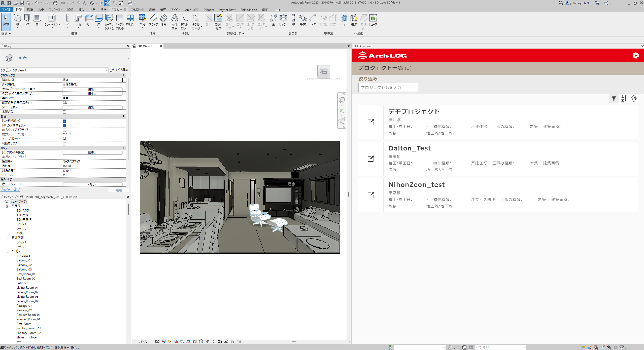644x350 pixels.
Task: Open the 構造 ribbon tab
Action: tap(30, 10)
